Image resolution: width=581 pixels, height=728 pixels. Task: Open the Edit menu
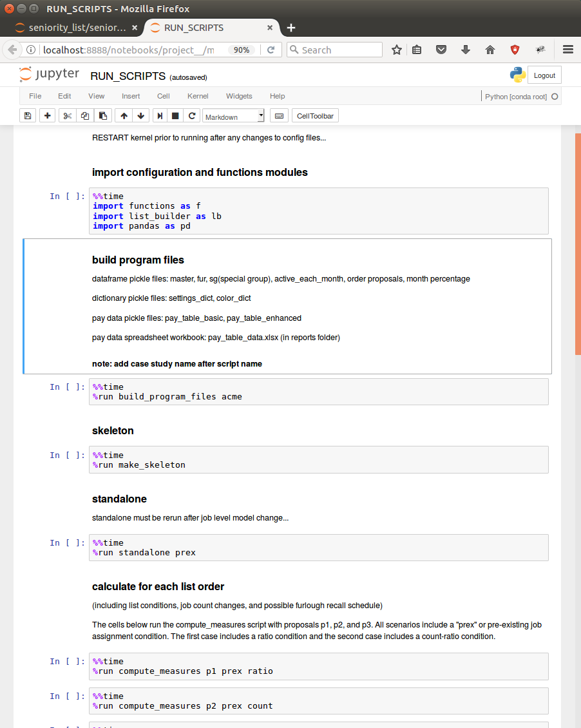pyautogui.click(x=64, y=96)
